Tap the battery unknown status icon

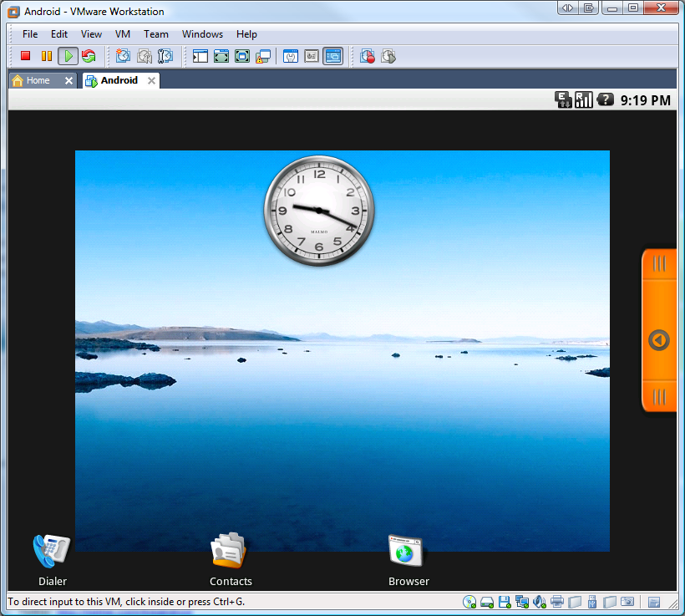pos(605,100)
